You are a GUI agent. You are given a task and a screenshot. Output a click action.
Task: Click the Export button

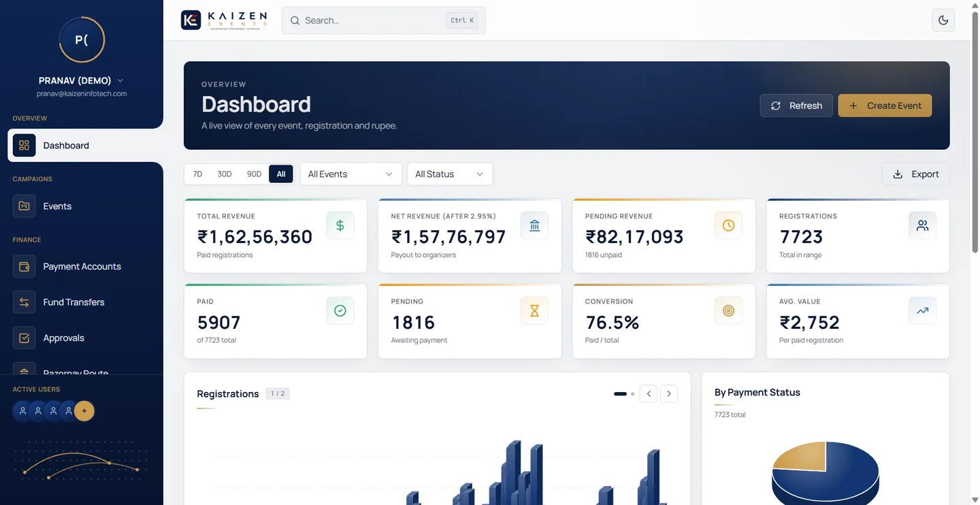pos(915,174)
